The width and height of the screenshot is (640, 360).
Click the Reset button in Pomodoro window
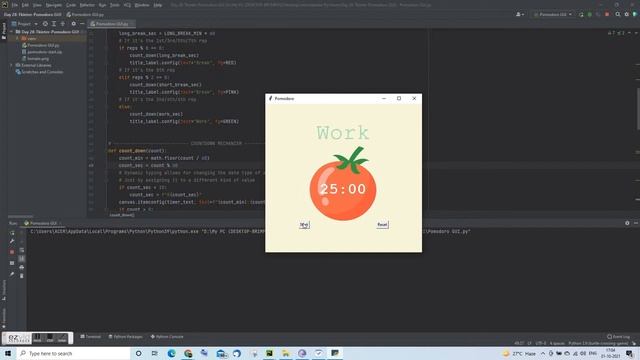(x=382, y=224)
